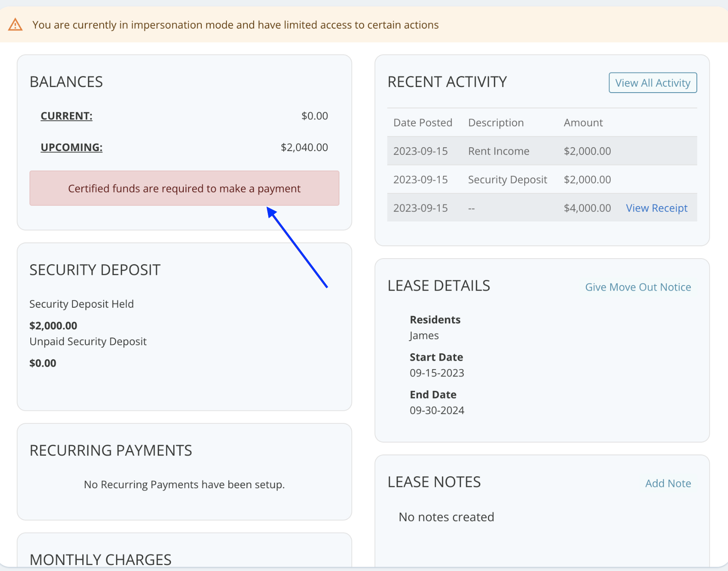Click Give Move Out Notice
Viewport: 728px width, 571px height.
[x=638, y=287]
